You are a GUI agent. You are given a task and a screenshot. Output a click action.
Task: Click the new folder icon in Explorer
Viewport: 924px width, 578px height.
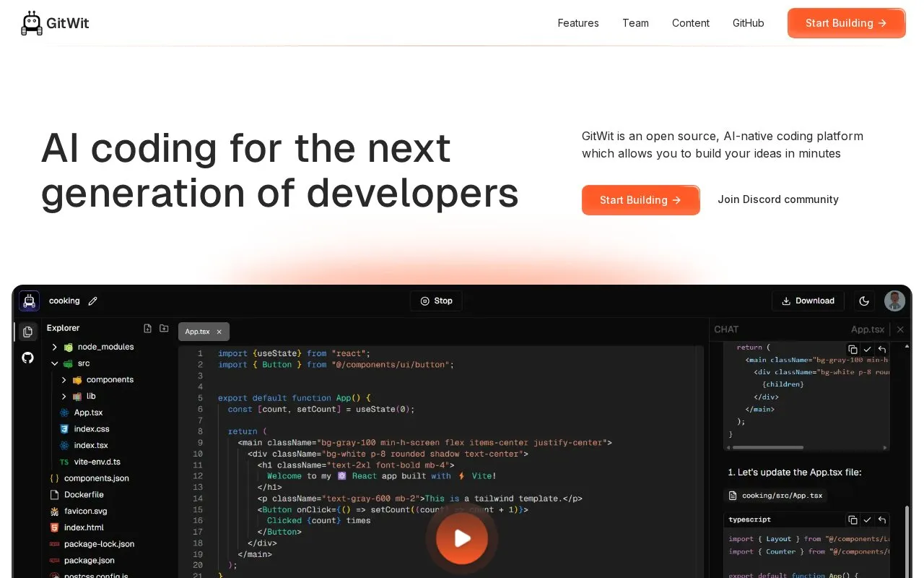point(164,328)
